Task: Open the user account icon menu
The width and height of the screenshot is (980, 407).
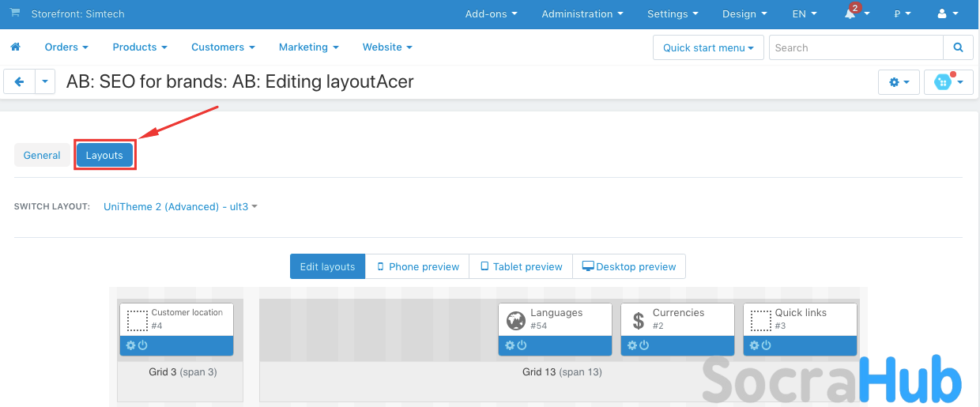Action: click(x=947, y=14)
